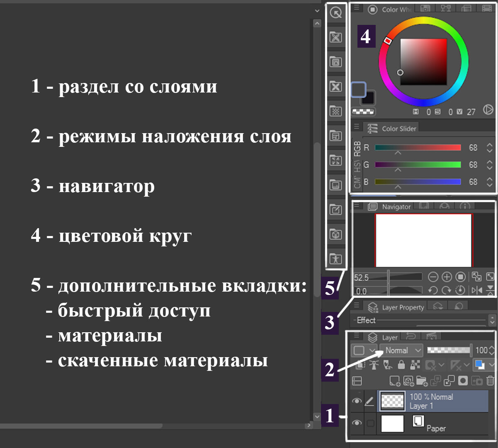Open Layer panel hamburger menu
This screenshot has height=448, width=498.
(x=356, y=336)
